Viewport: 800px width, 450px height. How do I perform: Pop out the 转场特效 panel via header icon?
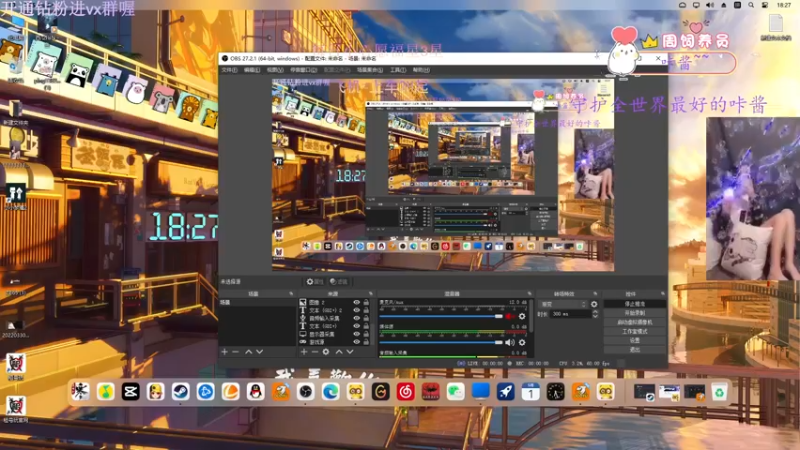tap(595, 294)
